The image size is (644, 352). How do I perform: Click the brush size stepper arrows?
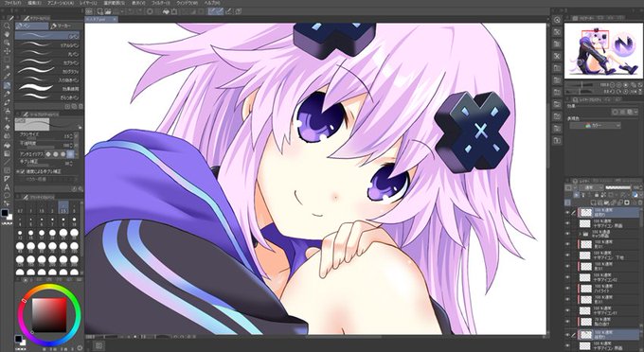click(x=71, y=136)
